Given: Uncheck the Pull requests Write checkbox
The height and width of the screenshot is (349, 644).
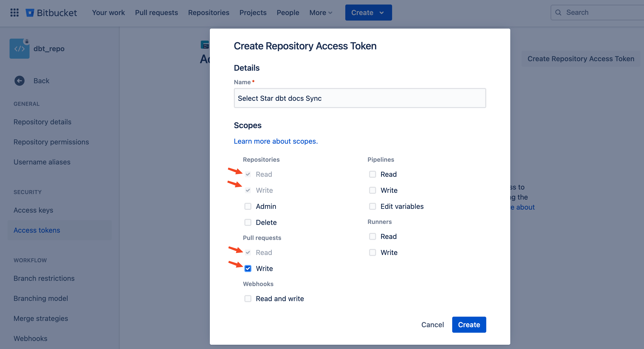Looking at the screenshot, I should pyautogui.click(x=248, y=269).
